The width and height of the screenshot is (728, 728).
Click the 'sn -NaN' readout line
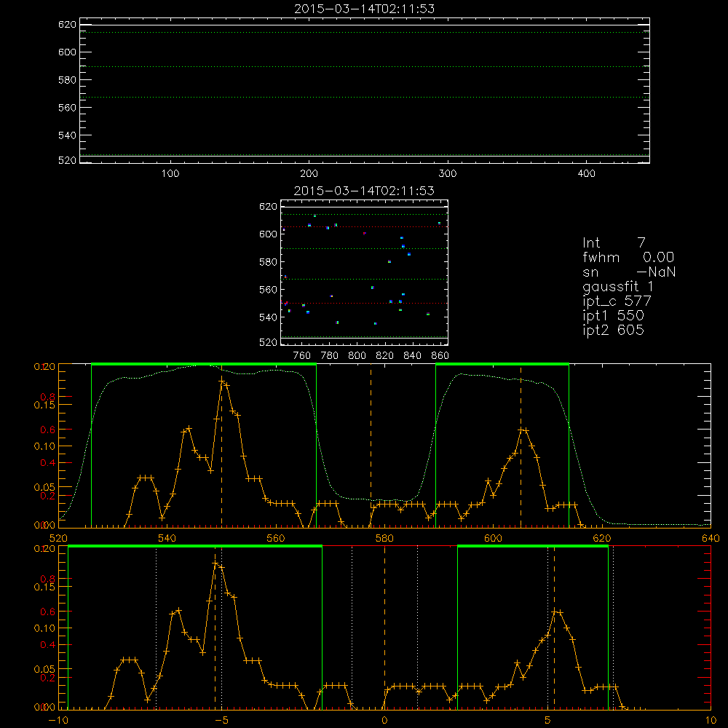coord(629,272)
